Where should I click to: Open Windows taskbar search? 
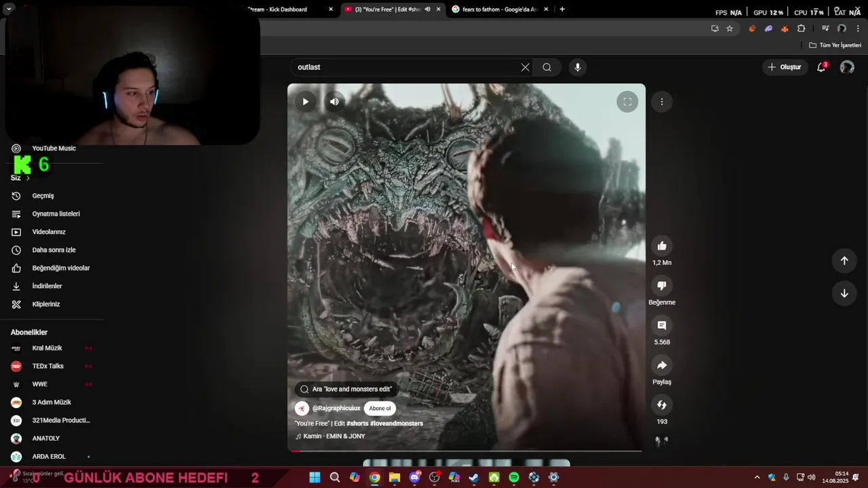coord(335,478)
